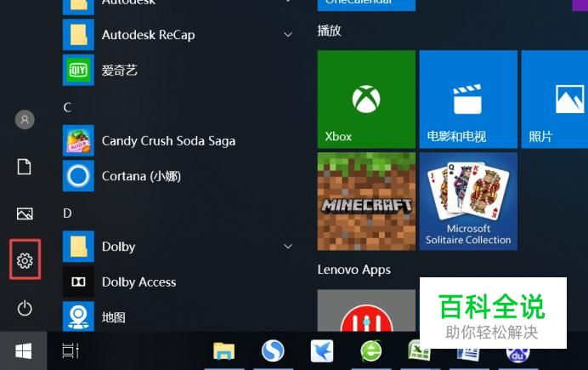The image size is (588, 370).
Task: Open the 电影和电视 tile
Action: pos(468,100)
